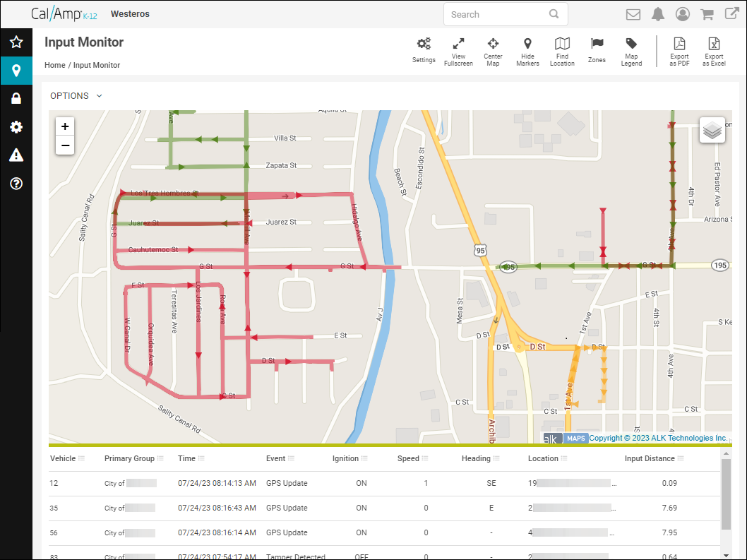This screenshot has width=747, height=560.
Task: Open Location column menu
Action: point(564,458)
